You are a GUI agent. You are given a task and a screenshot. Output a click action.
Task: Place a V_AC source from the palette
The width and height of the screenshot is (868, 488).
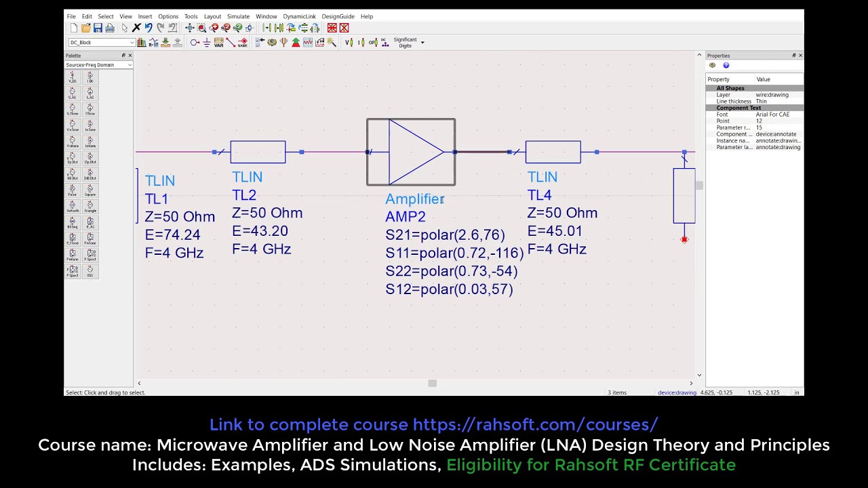73,94
